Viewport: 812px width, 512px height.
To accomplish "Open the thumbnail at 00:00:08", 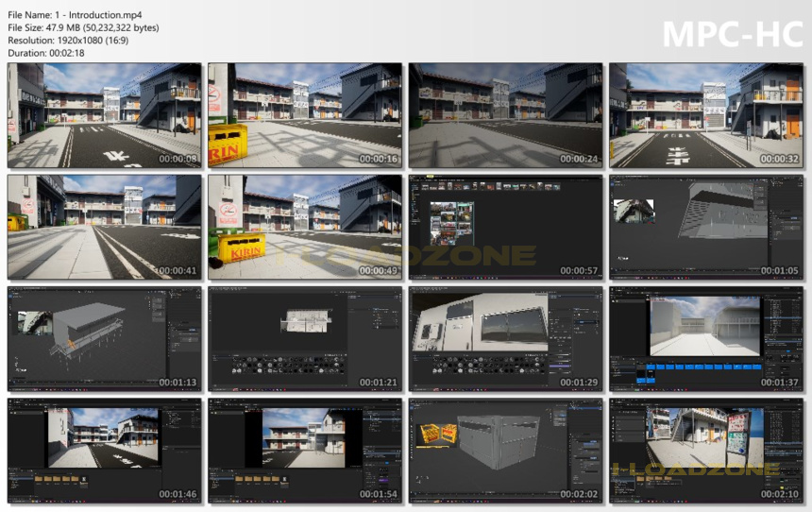I will (104, 115).
